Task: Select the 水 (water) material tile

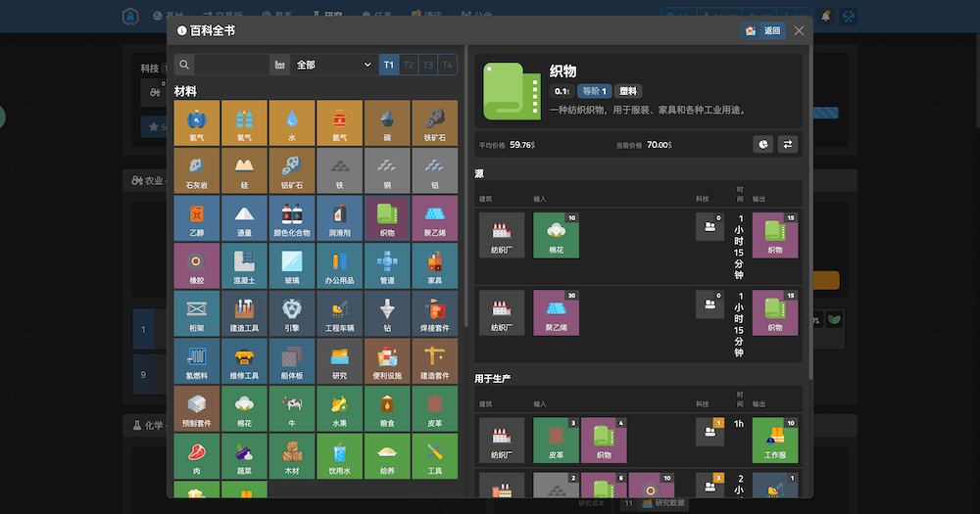Action: [292, 122]
